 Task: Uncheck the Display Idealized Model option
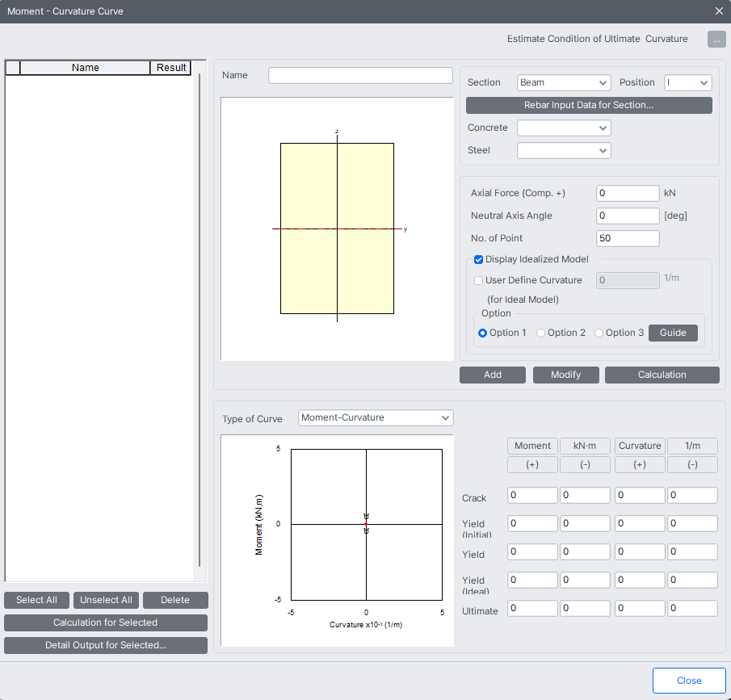click(478, 259)
